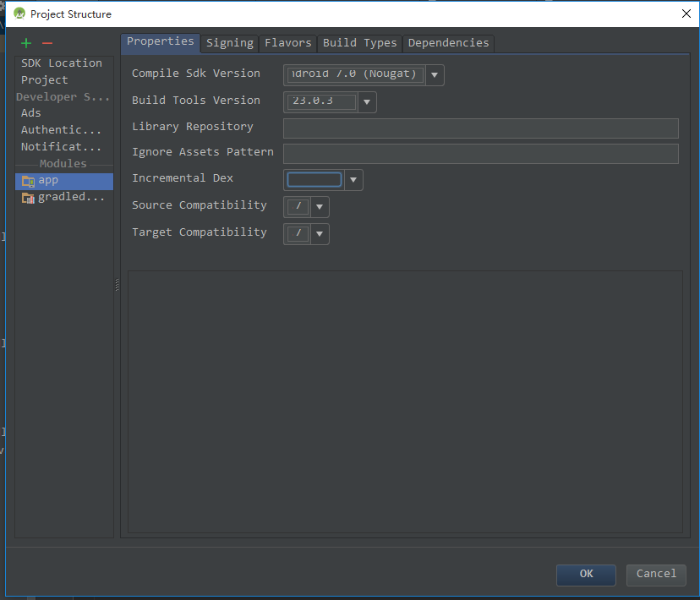This screenshot has width=700, height=600.
Task: Click the Ignore Assets Pattern text field
Action: [x=481, y=154]
